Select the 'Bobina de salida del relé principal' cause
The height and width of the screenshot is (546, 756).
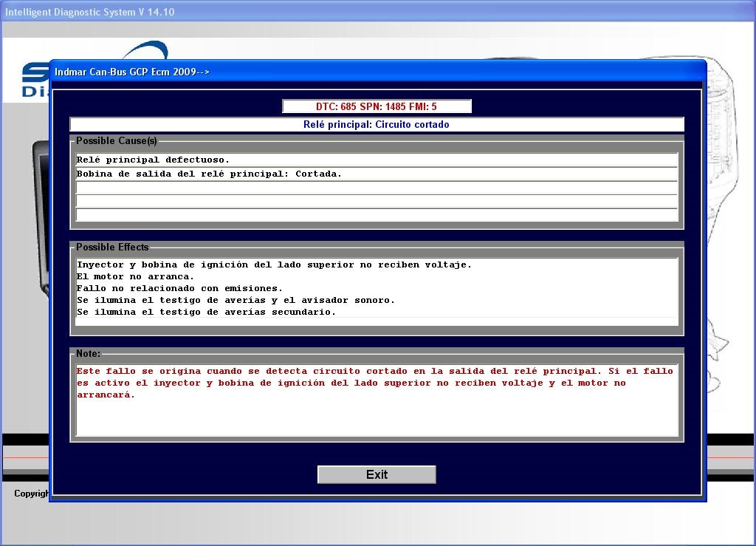point(377,174)
